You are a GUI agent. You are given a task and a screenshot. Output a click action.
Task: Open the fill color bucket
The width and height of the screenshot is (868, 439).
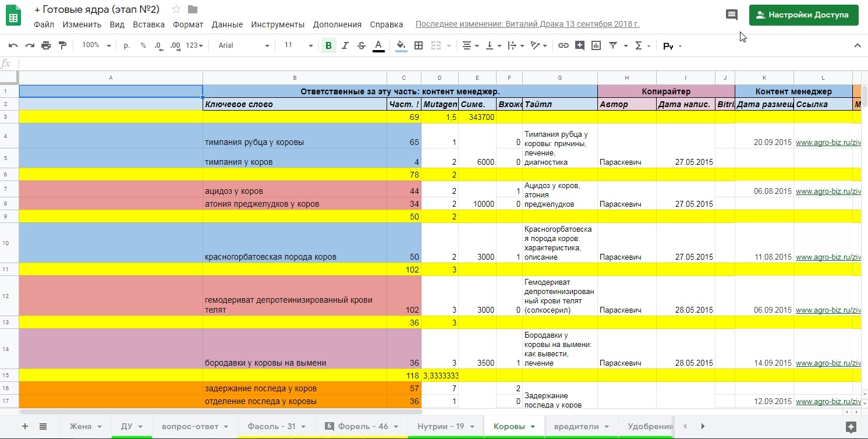(401, 45)
